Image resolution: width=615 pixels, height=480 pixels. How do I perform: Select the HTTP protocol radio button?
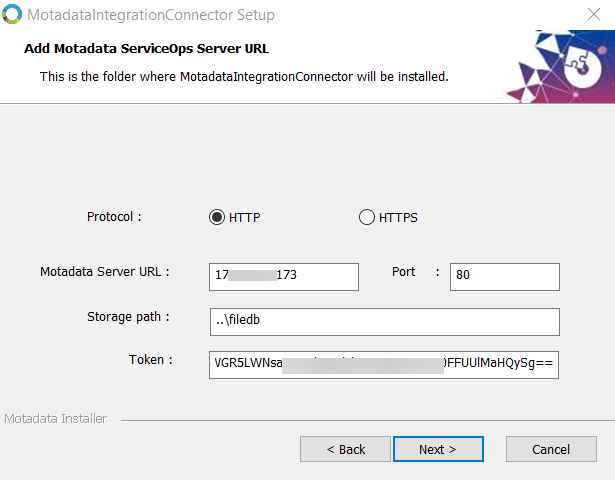(x=217, y=217)
